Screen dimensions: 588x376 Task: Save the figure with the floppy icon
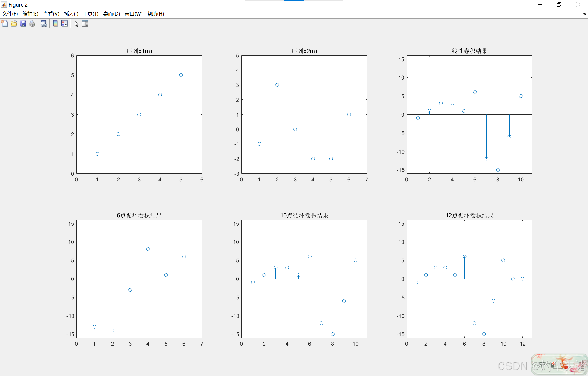23,24
